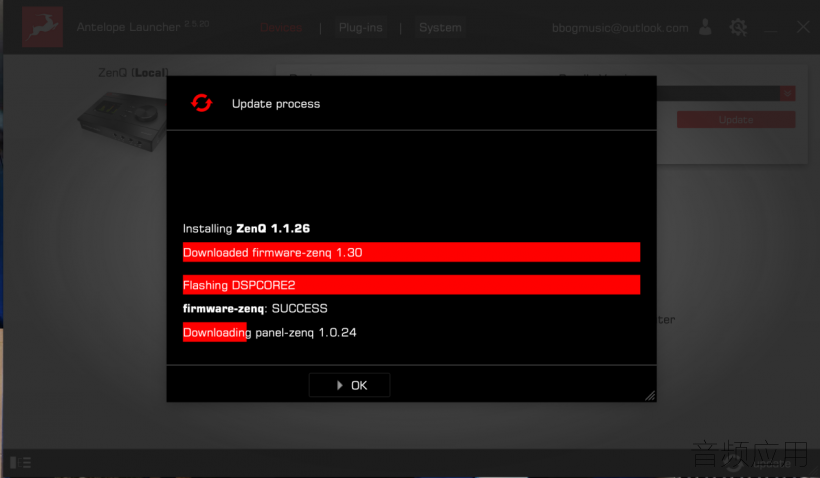Close the Antelope Launcher window
The width and height of the screenshot is (820, 478).
(x=803, y=27)
